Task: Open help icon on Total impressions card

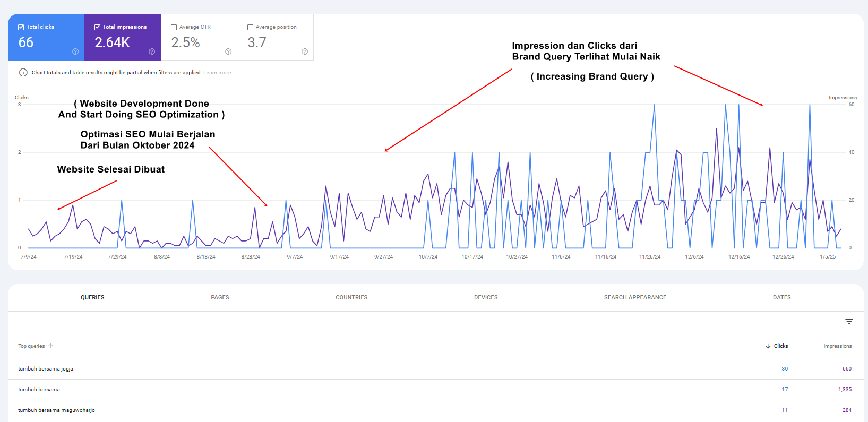Action: (x=152, y=51)
